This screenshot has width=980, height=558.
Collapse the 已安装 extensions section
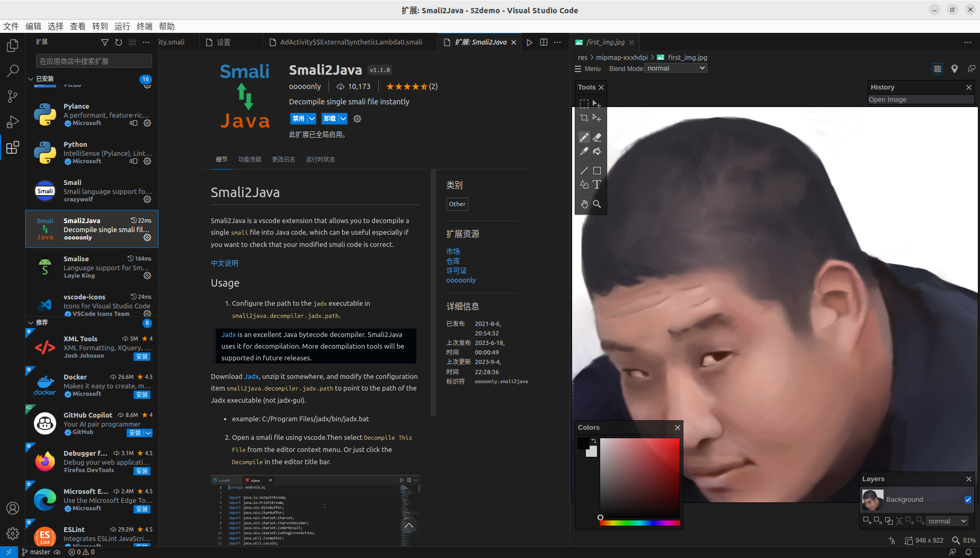tap(31, 79)
